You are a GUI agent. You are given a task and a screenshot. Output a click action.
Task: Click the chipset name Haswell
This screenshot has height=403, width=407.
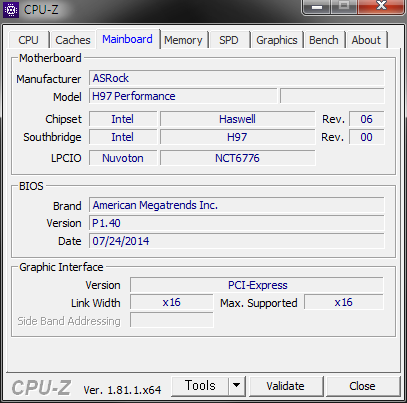point(237,119)
